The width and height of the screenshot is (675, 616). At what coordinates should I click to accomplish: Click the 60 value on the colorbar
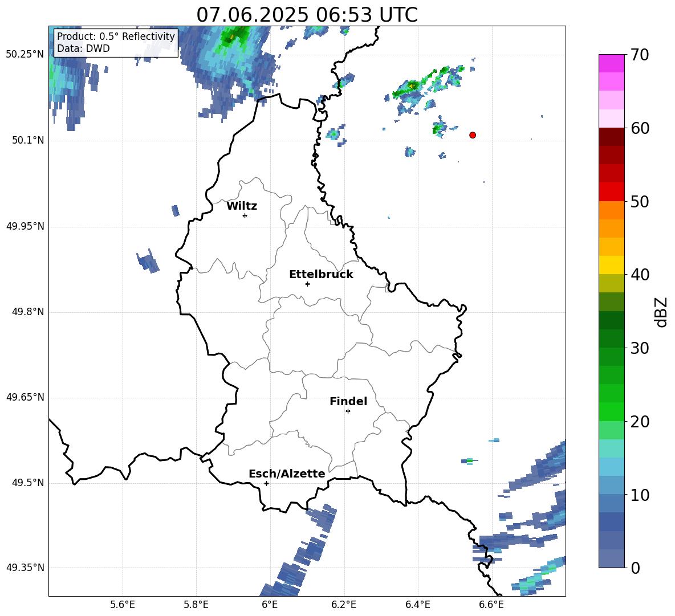pyautogui.click(x=640, y=128)
